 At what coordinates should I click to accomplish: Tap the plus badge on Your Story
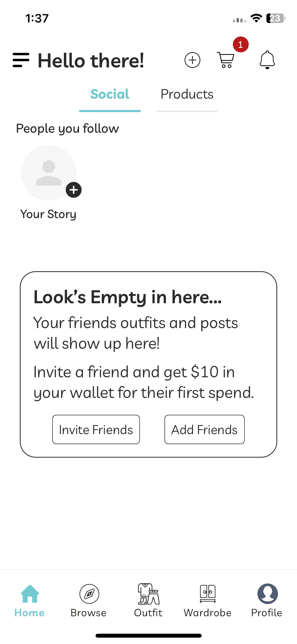(x=74, y=190)
